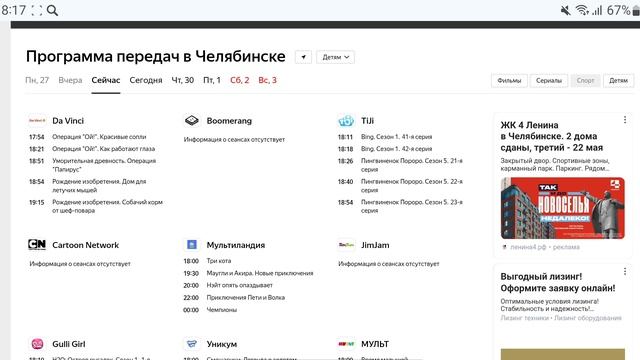This screenshot has height=360, width=640.
Task: Open the МУЛЬТ channel title
Action: pyautogui.click(x=375, y=344)
